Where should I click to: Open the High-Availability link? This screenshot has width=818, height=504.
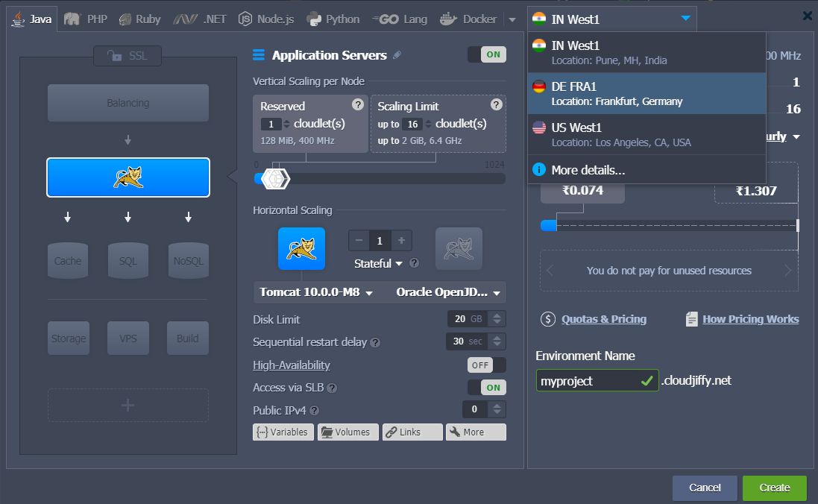point(292,365)
